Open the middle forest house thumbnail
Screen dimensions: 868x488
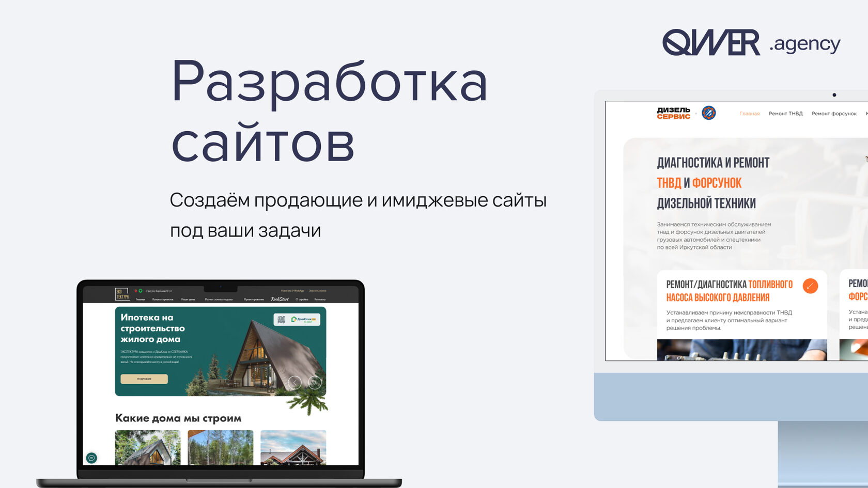click(221, 447)
